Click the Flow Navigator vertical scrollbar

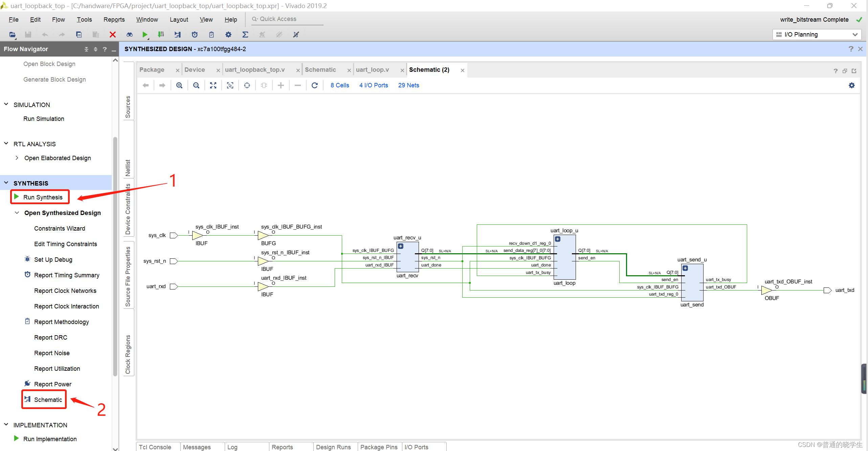pyautogui.click(x=115, y=256)
